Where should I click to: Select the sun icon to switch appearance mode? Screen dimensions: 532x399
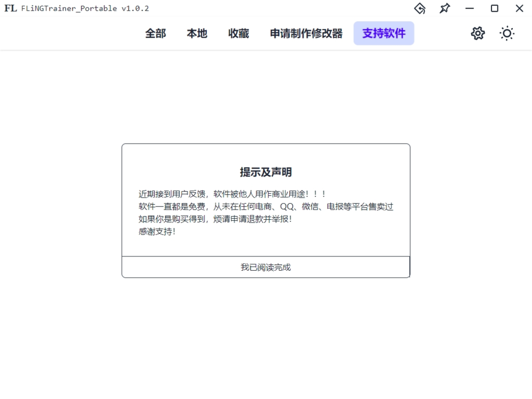coord(506,33)
